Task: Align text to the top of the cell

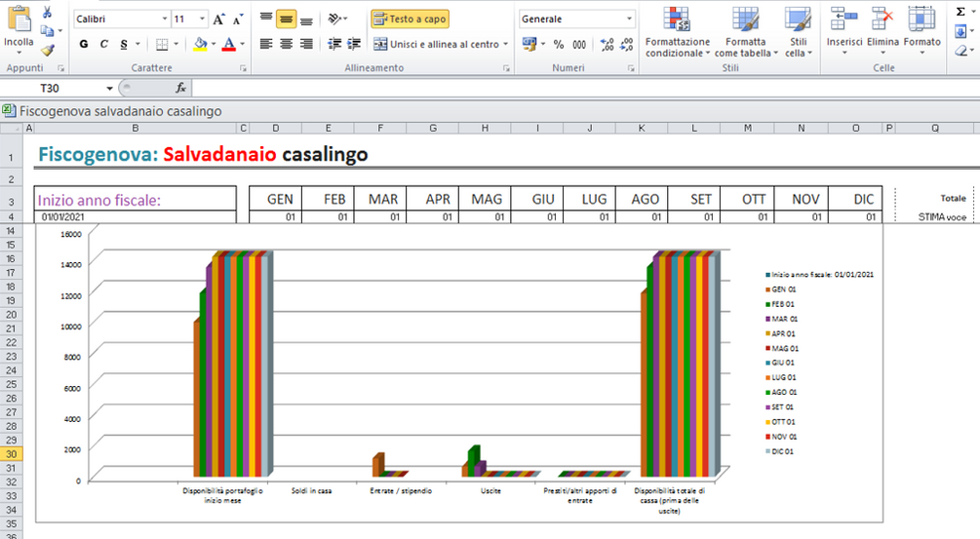Action: coord(266,19)
